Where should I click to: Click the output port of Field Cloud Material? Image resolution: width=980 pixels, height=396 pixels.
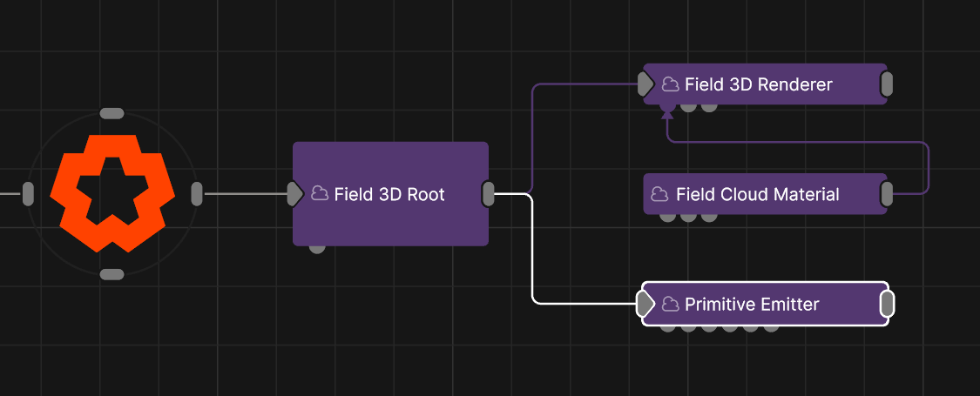tap(887, 194)
